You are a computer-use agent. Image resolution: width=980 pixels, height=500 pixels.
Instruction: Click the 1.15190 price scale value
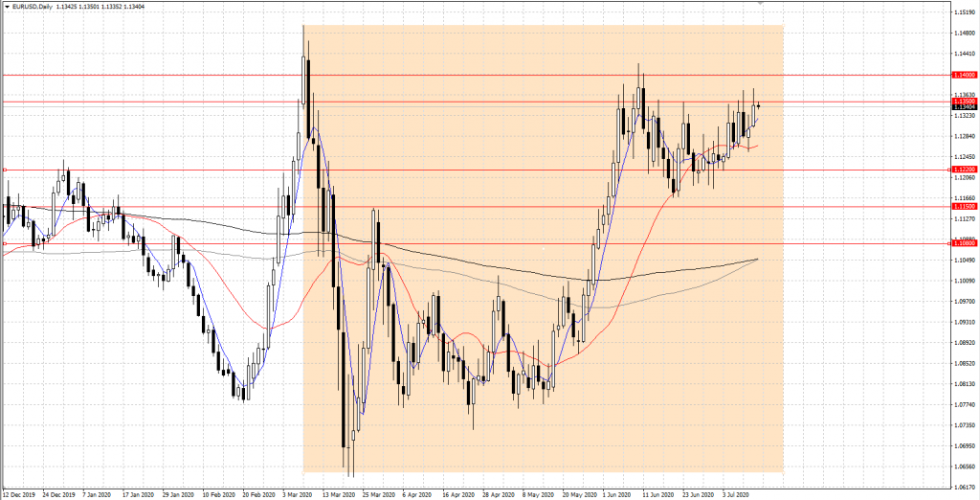[x=964, y=12]
